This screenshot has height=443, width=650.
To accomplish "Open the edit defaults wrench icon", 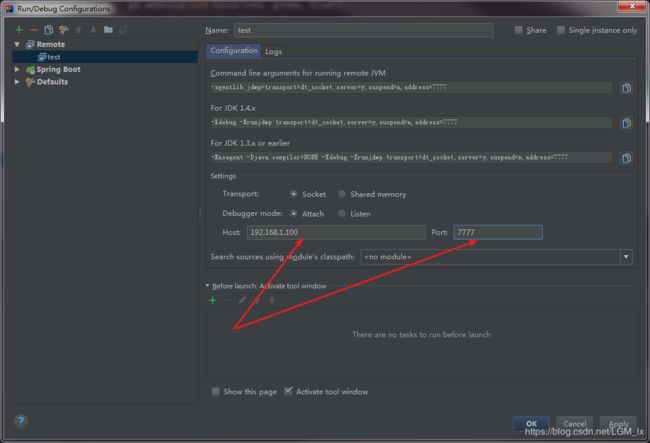I will (x=63, y=30).
